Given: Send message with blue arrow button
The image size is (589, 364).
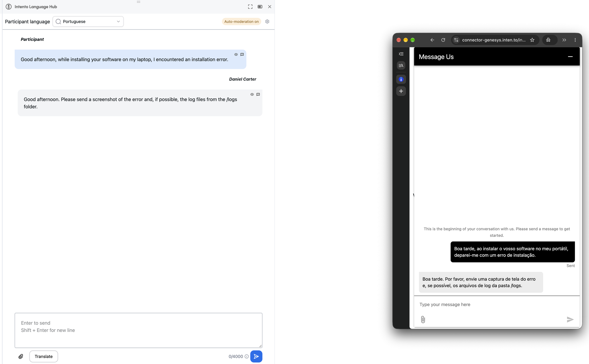Looking at the screenshot, I should 256,356.
